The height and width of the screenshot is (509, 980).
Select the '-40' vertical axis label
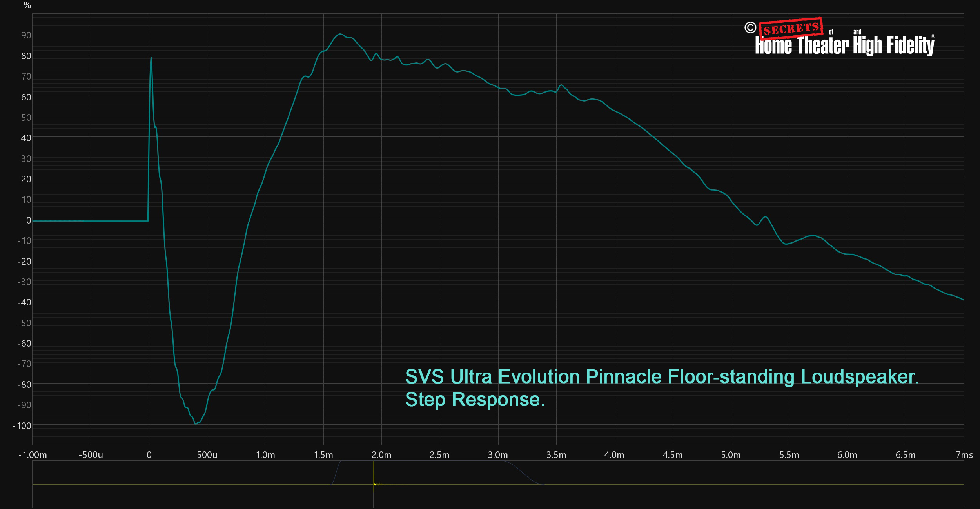coord(24,302)
